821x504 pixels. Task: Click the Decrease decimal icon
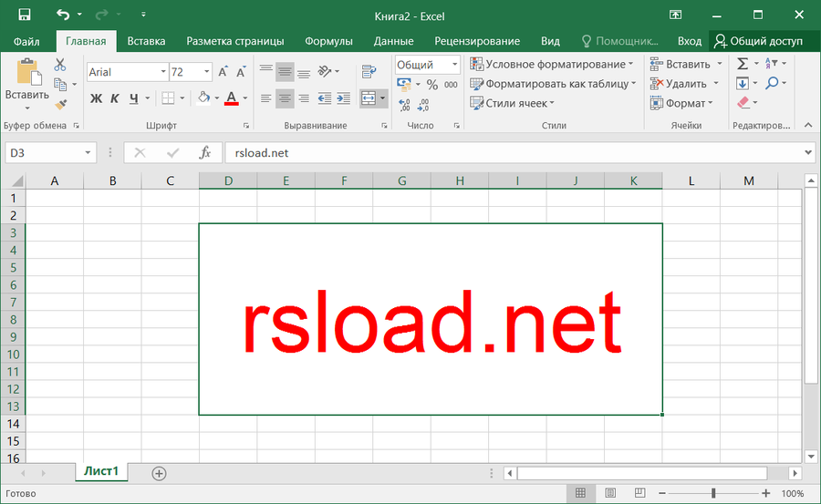[423, 105]
